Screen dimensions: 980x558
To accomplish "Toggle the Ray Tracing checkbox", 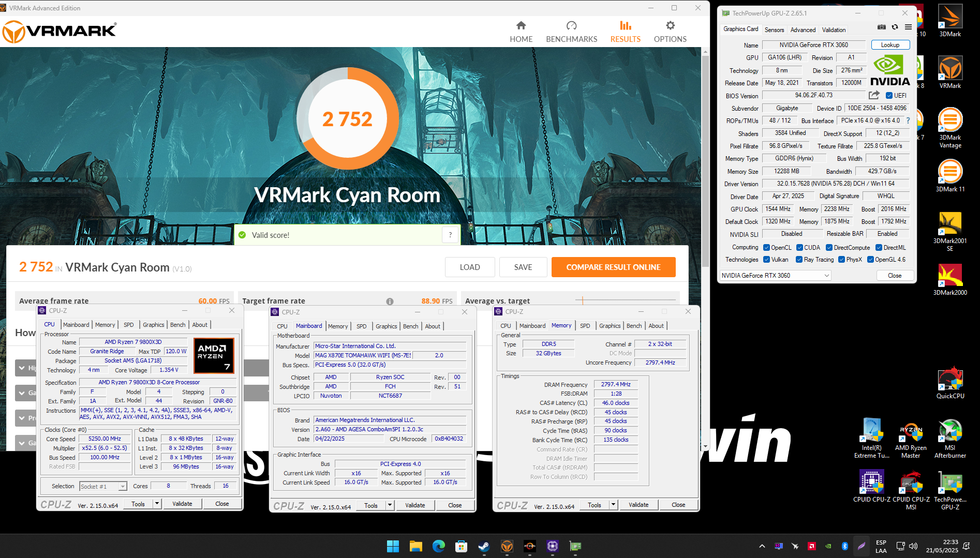I will [799, 260].
